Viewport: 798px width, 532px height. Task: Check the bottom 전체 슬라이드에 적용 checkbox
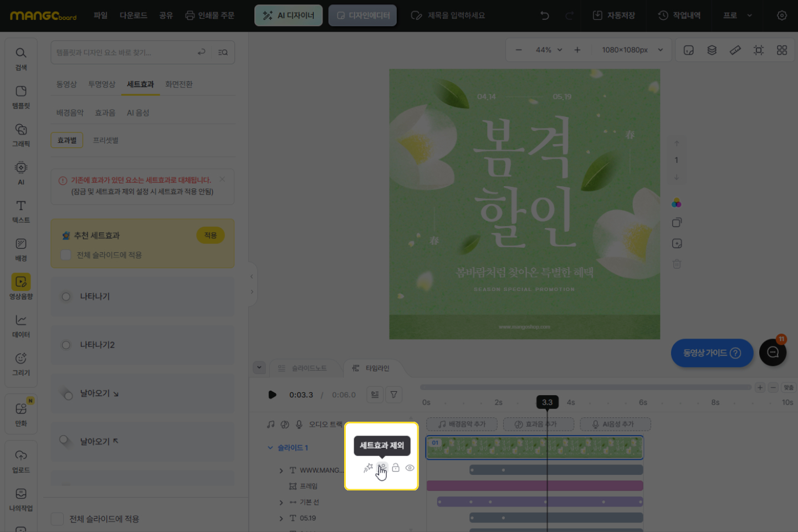pyautogui.click(x=57, y=519)
